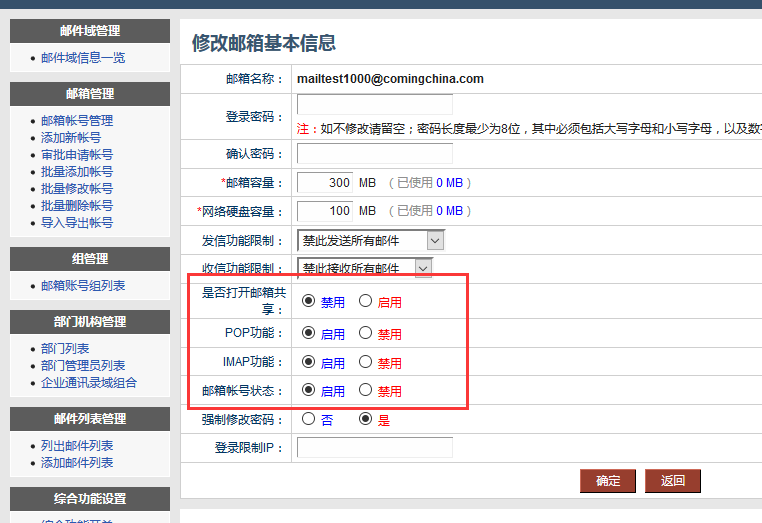
Task: Select 审批申请帐号 sidebar link
Action: point(77,155)
